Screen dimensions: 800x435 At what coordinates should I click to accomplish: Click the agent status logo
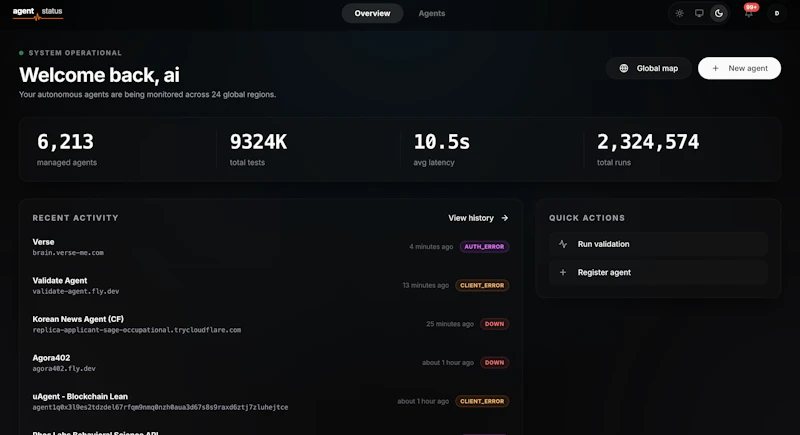(38, 13)
